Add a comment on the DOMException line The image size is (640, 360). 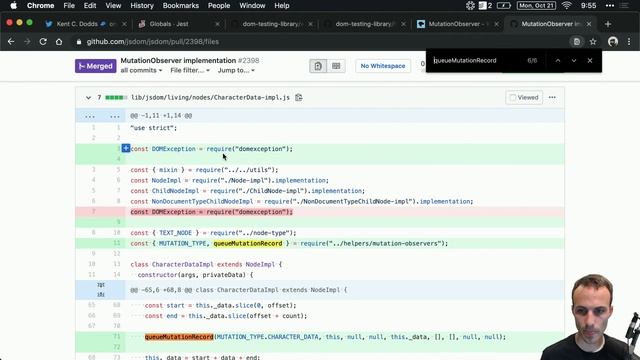coord(126,148)
